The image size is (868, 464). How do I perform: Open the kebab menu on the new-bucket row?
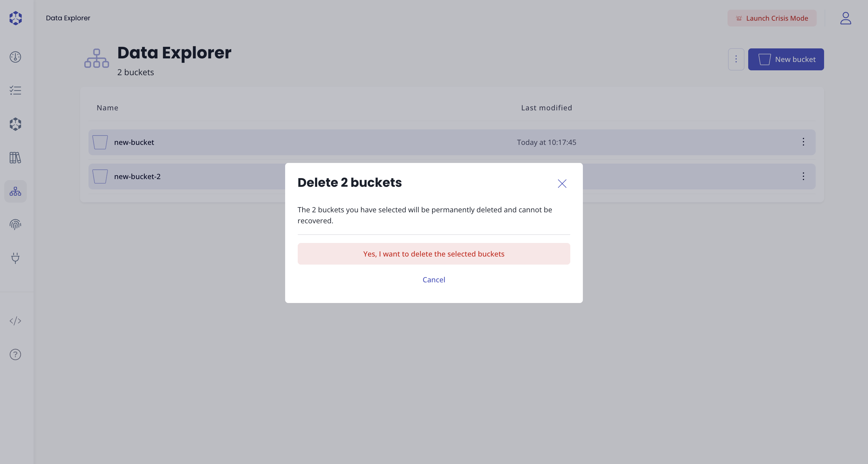click(x=803, y=142)
